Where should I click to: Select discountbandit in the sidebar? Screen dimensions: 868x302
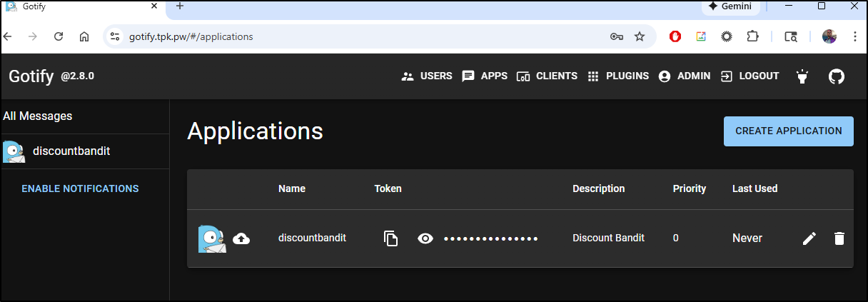[x=71, y=151]
